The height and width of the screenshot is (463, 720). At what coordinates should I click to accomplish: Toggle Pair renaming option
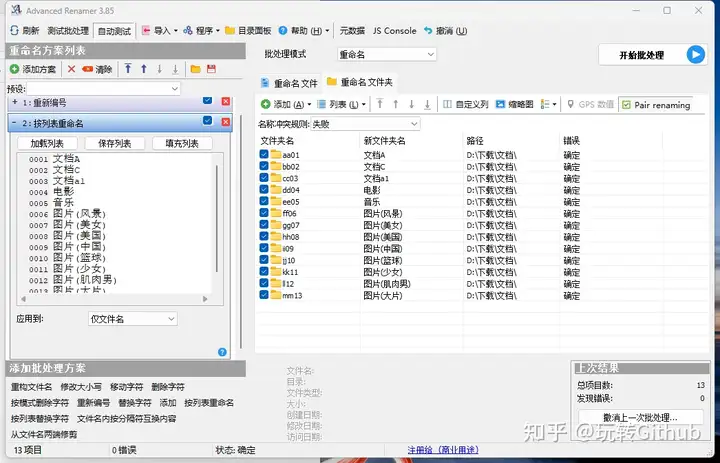pyautogui.click(x=656, y=105)
